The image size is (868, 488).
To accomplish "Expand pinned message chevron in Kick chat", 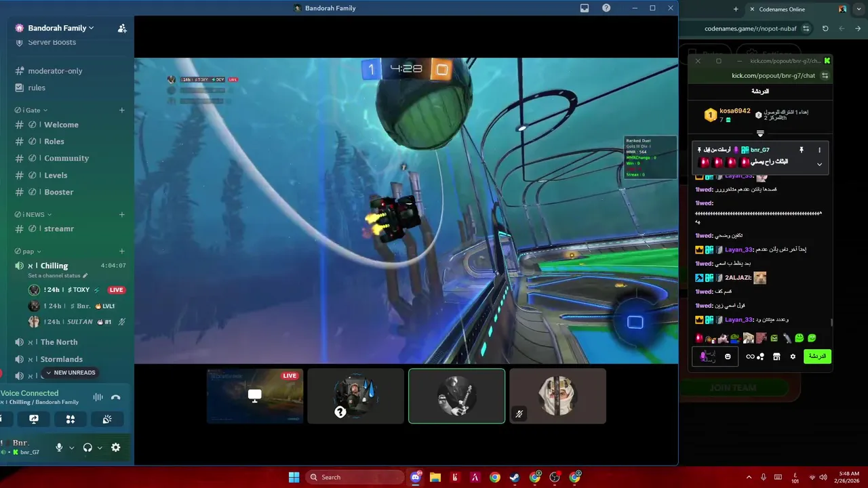I will pos(819,164).
